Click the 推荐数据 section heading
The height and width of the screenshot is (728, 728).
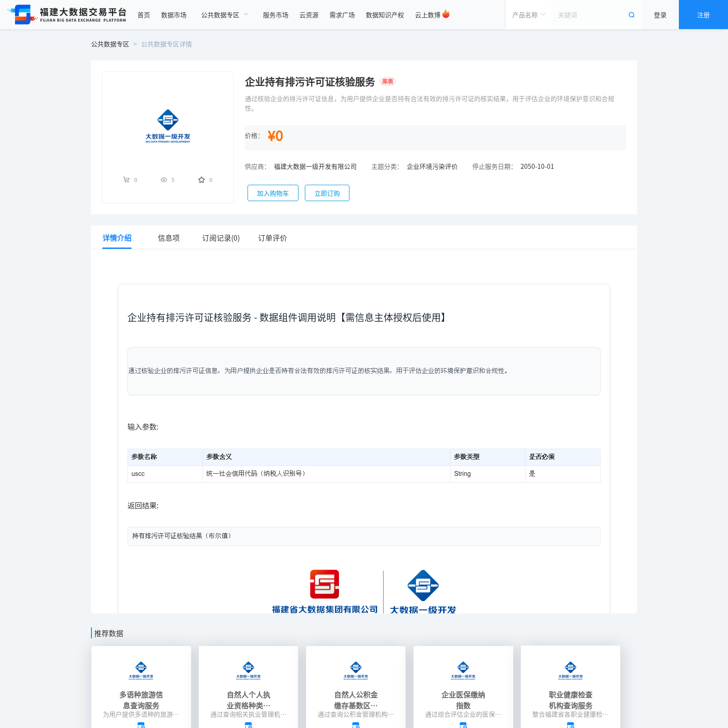[x=109, y=633]
